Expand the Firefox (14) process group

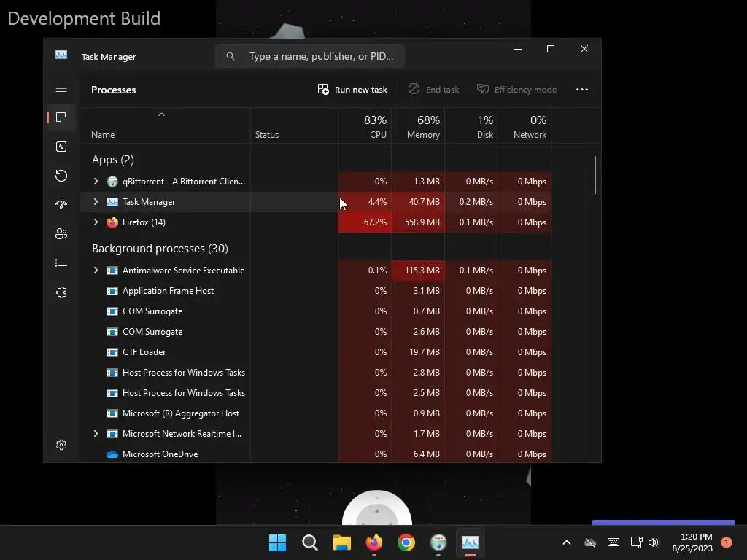[96, 222]
